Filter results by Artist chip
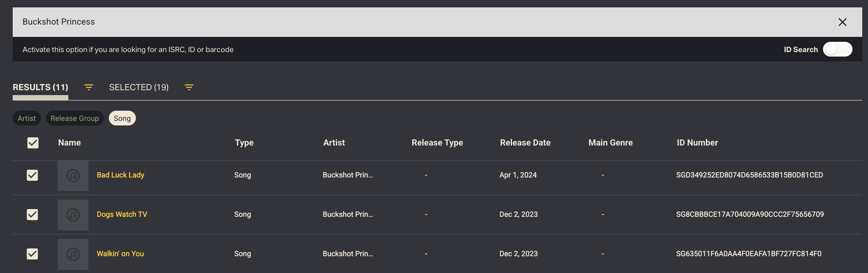 (27, 118)
